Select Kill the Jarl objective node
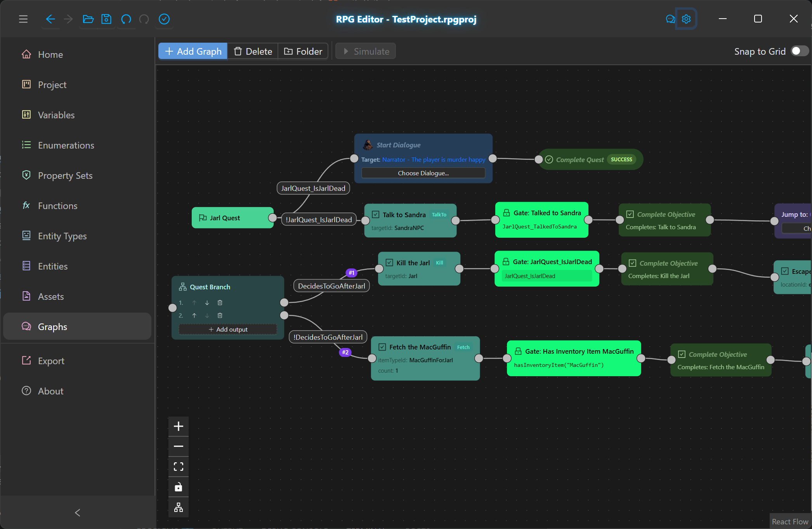Image resolution: width=812 pixels, height=529 pixels. coord(419,269)
